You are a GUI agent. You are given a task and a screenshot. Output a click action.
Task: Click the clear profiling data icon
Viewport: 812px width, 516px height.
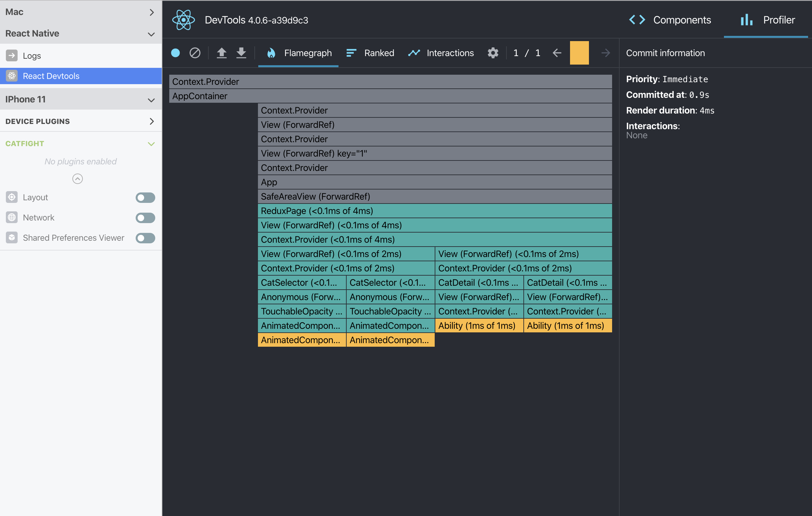[195, 53]
